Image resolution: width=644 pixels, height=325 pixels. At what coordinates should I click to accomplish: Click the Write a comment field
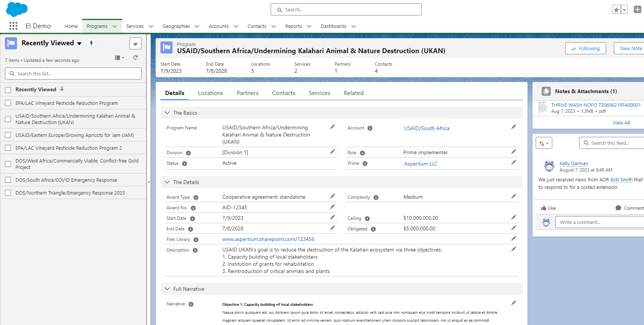600,222
